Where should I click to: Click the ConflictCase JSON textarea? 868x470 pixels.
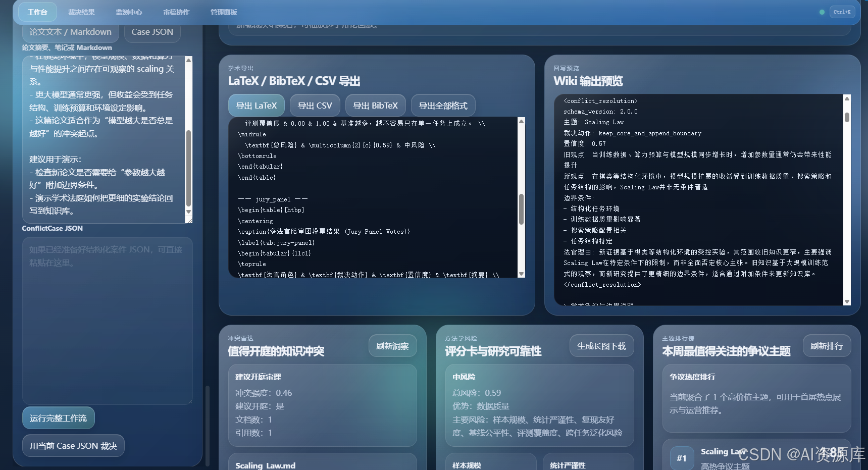tap(107, 321)
